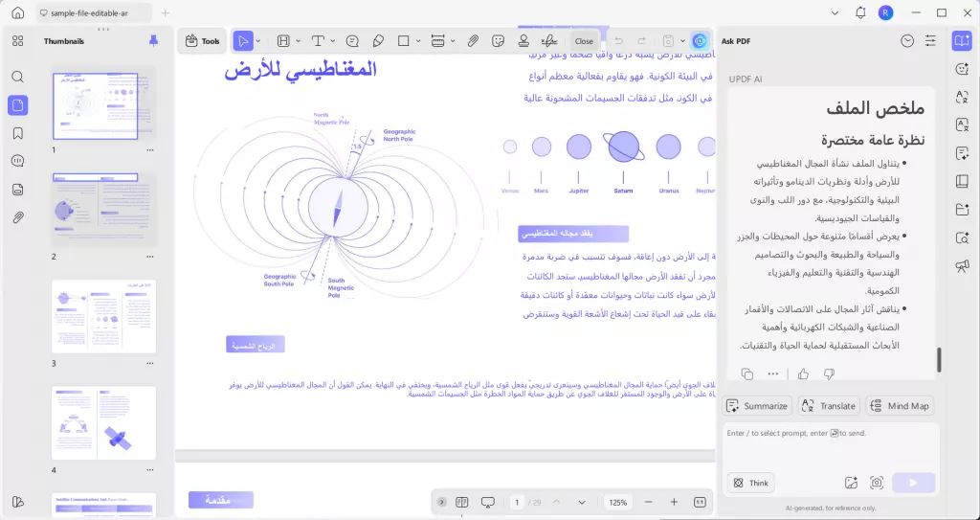Click the attach file paperclip in toolbar
Screen dimensions: 980x520
point(473,41)
